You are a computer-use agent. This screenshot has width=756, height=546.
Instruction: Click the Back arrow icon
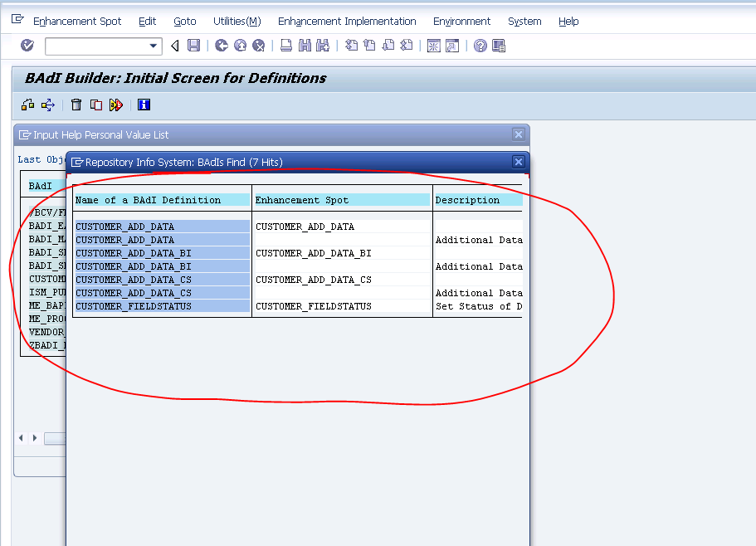click(176, 46)
